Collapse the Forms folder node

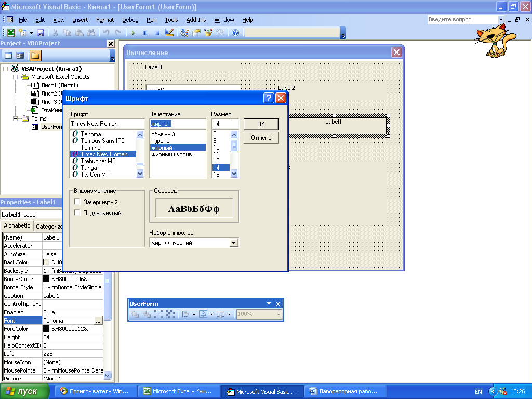[x=15, y=119]
